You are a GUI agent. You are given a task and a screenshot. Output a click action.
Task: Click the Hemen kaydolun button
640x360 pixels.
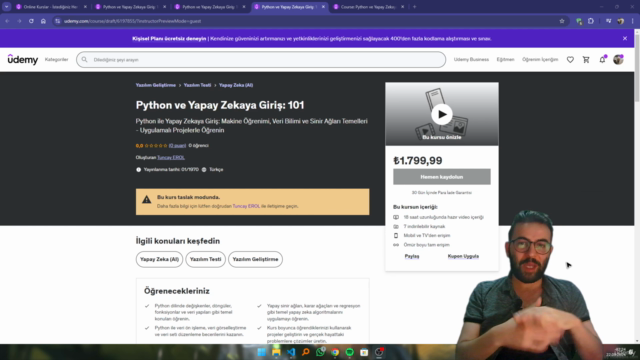[x=442, y=177]
